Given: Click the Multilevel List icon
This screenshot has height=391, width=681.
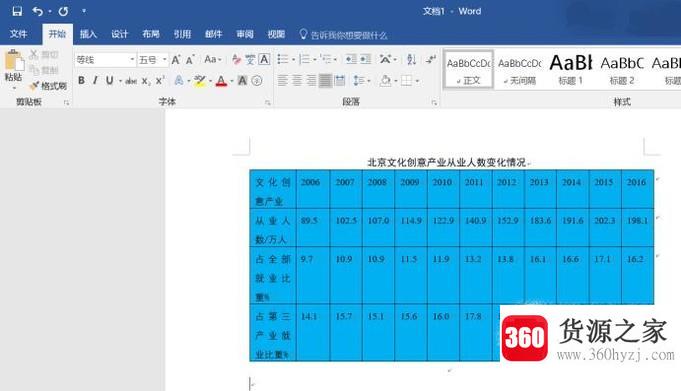Looking at the screenshot, I should click(326, 59).
